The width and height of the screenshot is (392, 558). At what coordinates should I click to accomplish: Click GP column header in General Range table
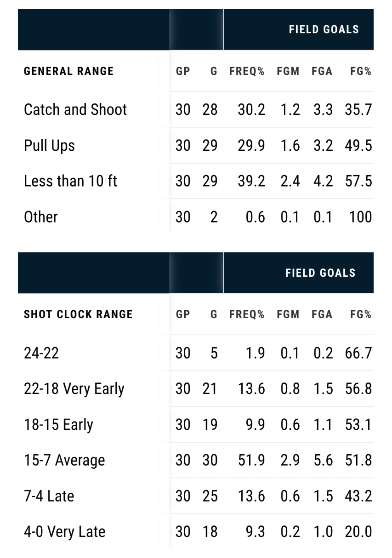tap(183, 71)
